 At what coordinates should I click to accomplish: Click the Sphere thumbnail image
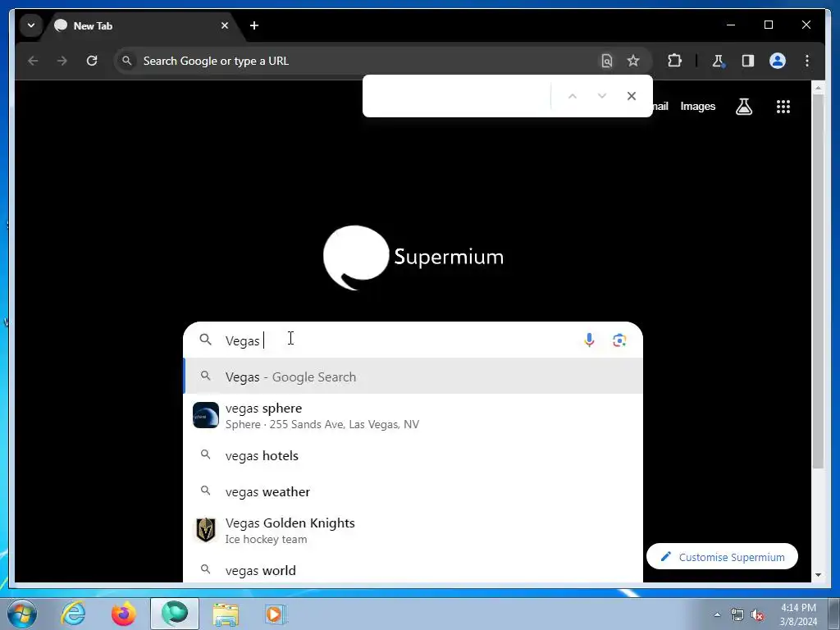click(206, 415)
